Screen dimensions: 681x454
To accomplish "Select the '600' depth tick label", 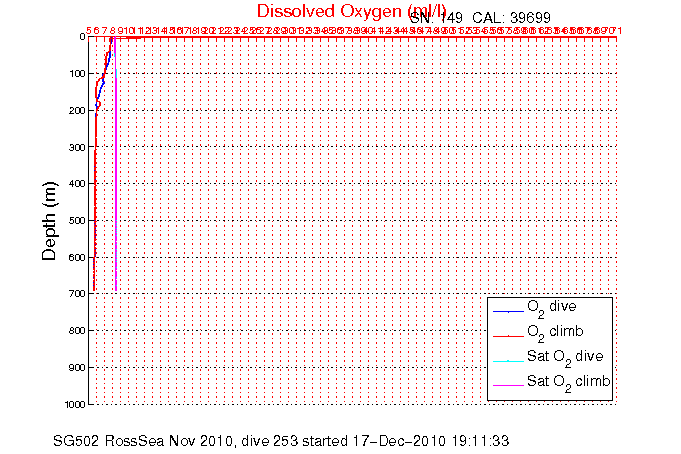I will (77, 258).
